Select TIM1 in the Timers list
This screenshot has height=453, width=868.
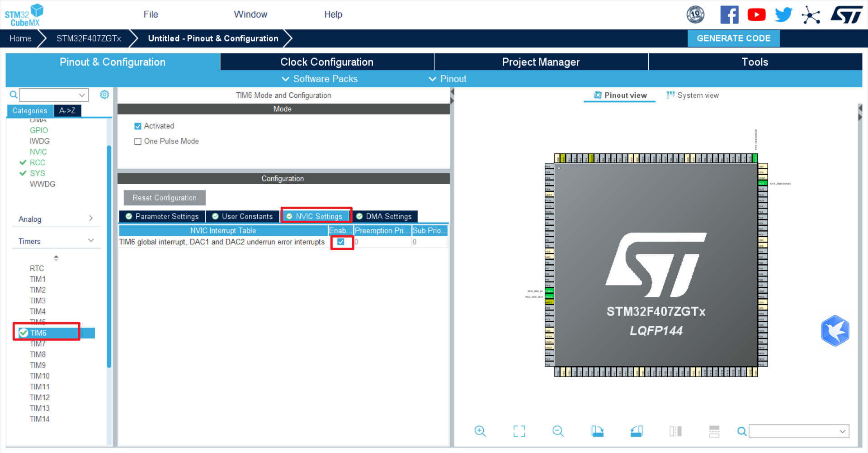pos(38,279)
